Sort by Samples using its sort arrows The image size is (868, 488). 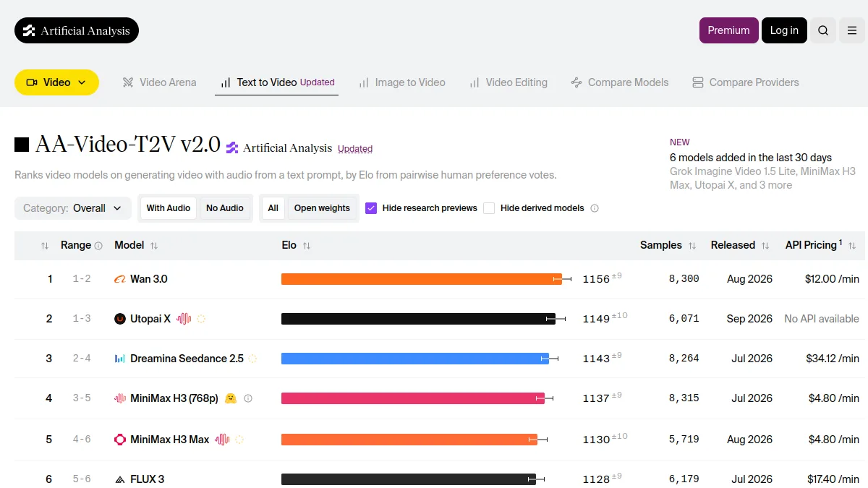[x=692, y=246]
